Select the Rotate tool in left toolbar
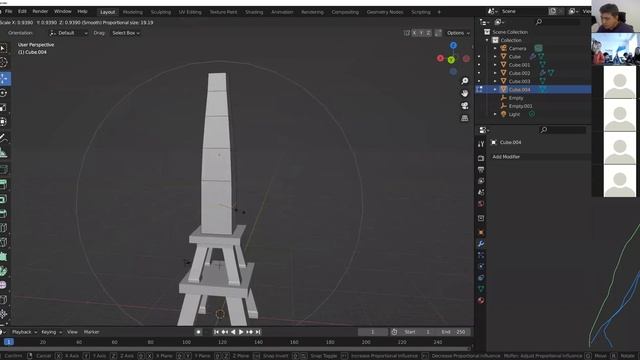This screenshot has height=360, width=640. (x=4, y=93)
